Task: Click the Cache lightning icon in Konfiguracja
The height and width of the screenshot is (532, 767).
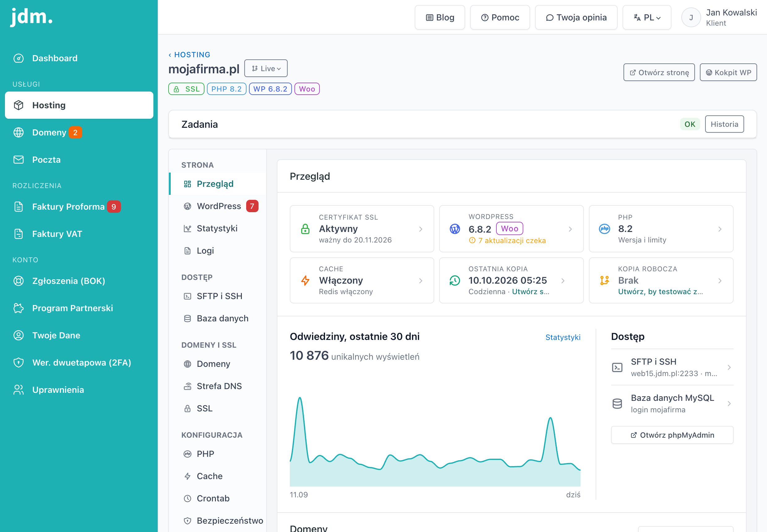Action: [x=188, y=476]
